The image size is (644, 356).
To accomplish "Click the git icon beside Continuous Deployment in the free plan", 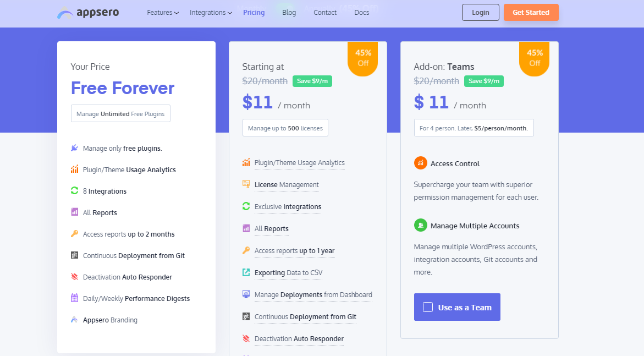I will click(74, 255).
